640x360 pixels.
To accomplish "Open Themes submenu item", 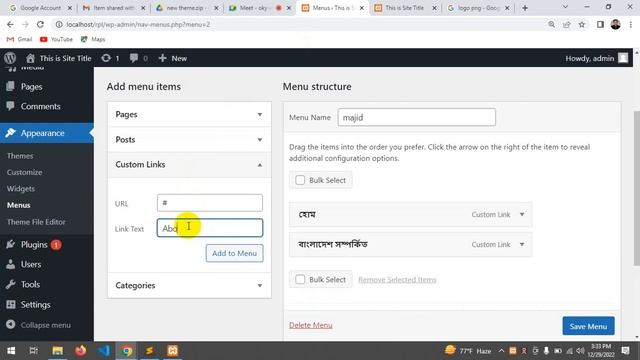I will [20, 156].
